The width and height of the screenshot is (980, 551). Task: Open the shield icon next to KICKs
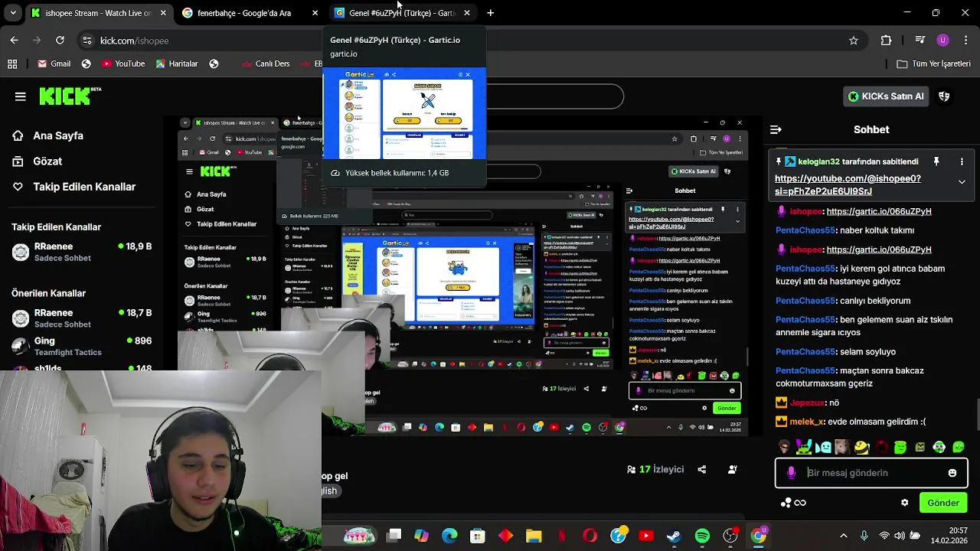(944, 96)
